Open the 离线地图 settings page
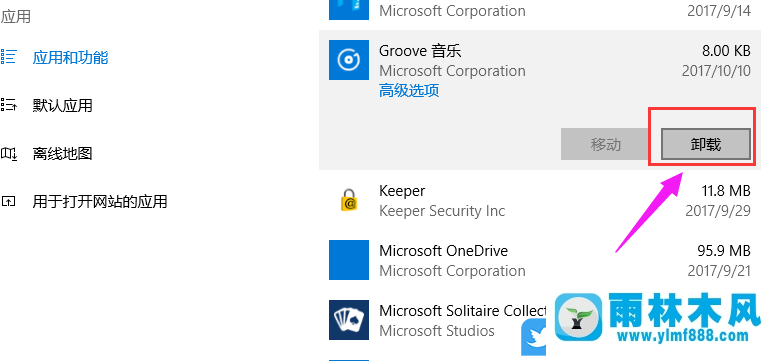This screenshot has width=774, height=361. coord(62,154)
